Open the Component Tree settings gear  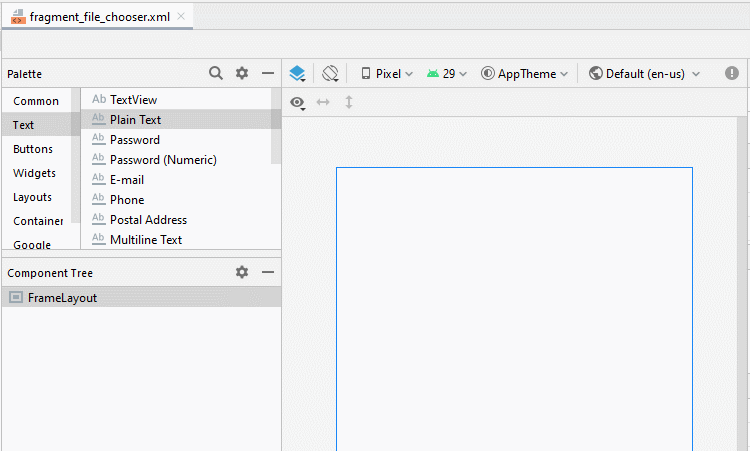pos(242,272)
